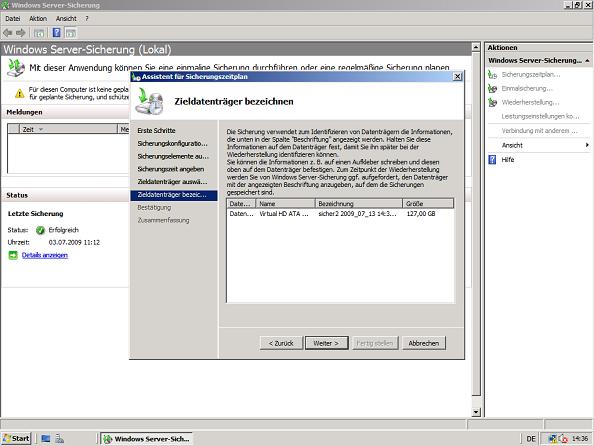
Task: Click the Bezeichnung column header
Action: click(x=359, y=203)
